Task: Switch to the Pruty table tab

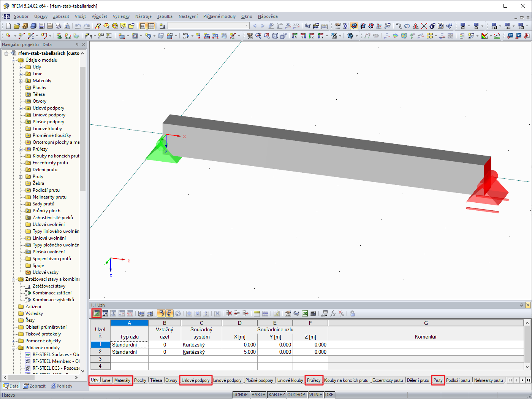Action: tap(438, 380)
